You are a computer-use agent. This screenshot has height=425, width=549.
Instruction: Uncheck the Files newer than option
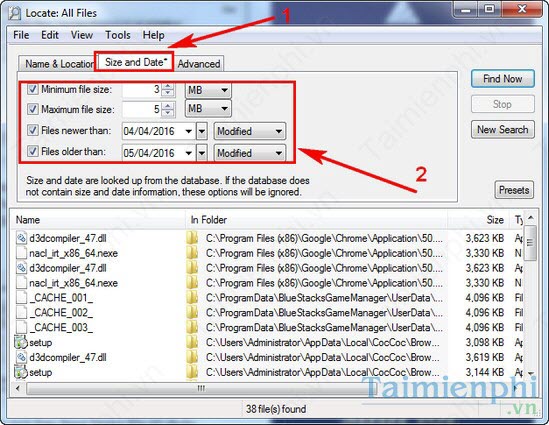pyautogui.click(x=33, y=130)
